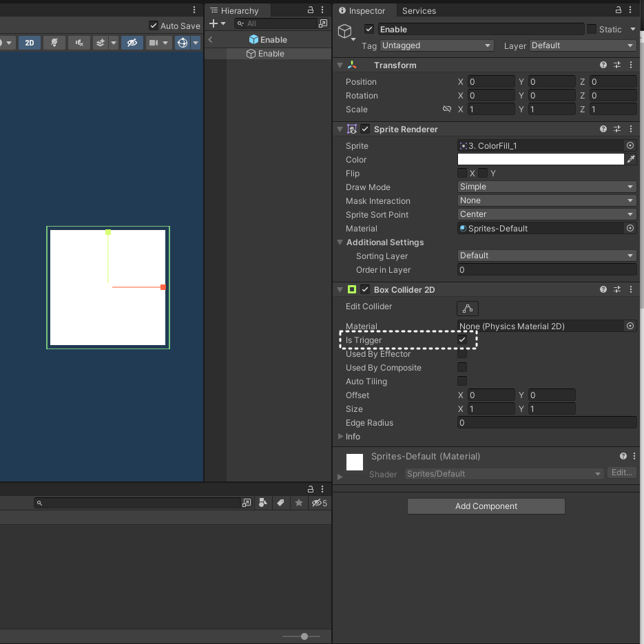
Task: Open the Static flags dropdown arrow
Action: (x=632, y=29)
